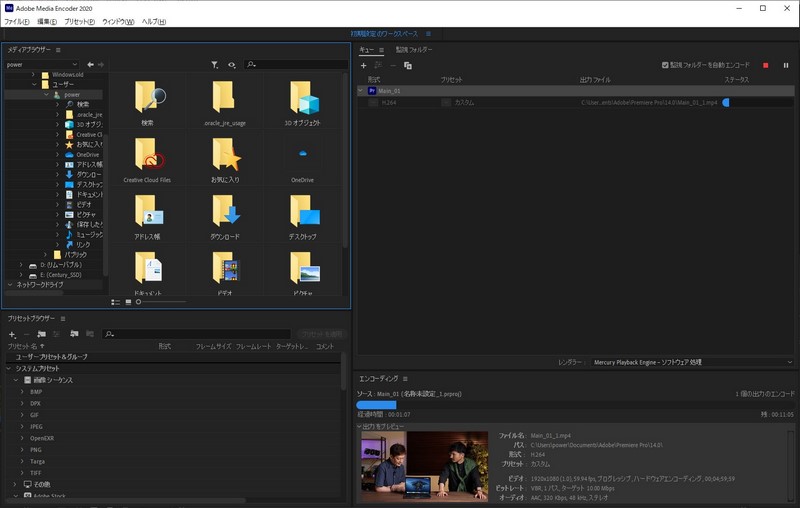800x508 pixels.
Task: Open the Queue panel menu
Action: [381, 50]
